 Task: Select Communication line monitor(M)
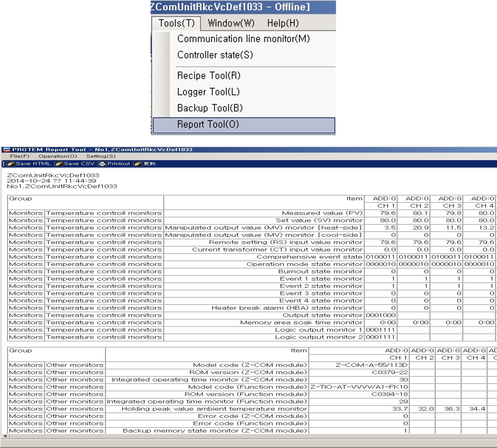tap(243, 39)
